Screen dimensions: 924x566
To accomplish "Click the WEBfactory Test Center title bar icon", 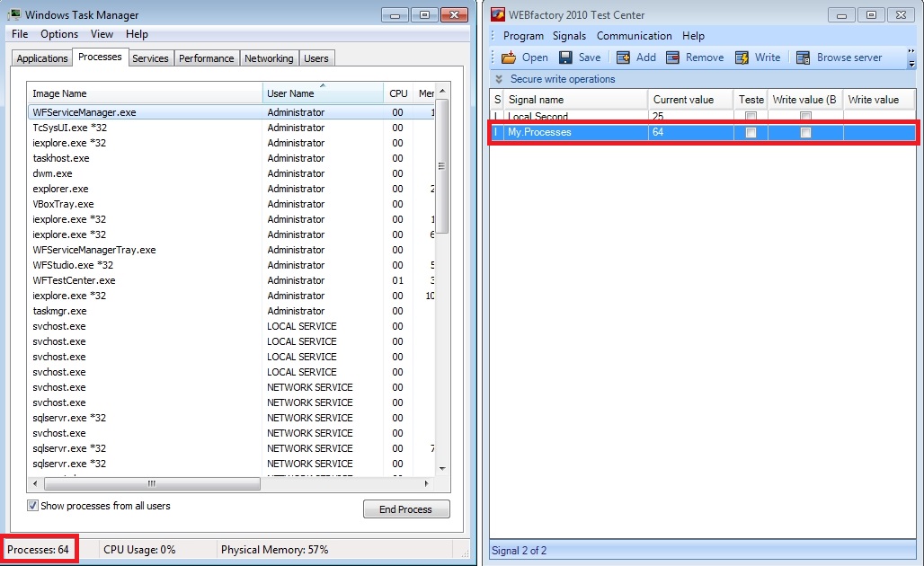I will (497, 15).
